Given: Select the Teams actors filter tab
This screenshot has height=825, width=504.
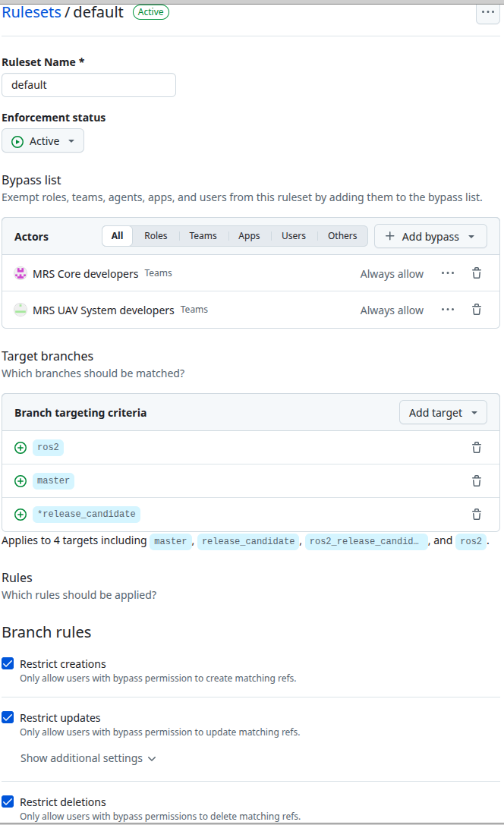Looking at the screenshot, I should [203, 236].
